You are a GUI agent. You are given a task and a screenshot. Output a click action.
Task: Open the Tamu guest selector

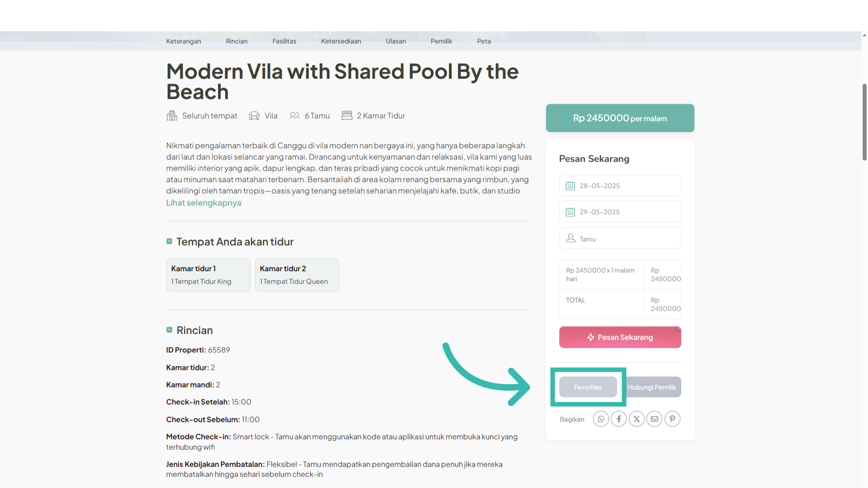pos(620,238)
